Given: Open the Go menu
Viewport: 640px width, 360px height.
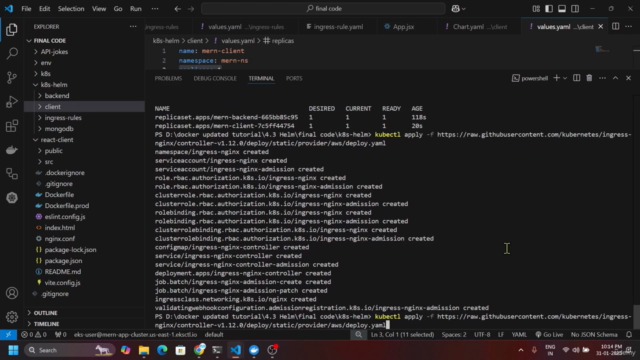Looking at the screenshot, I should (x=118, y=9).
